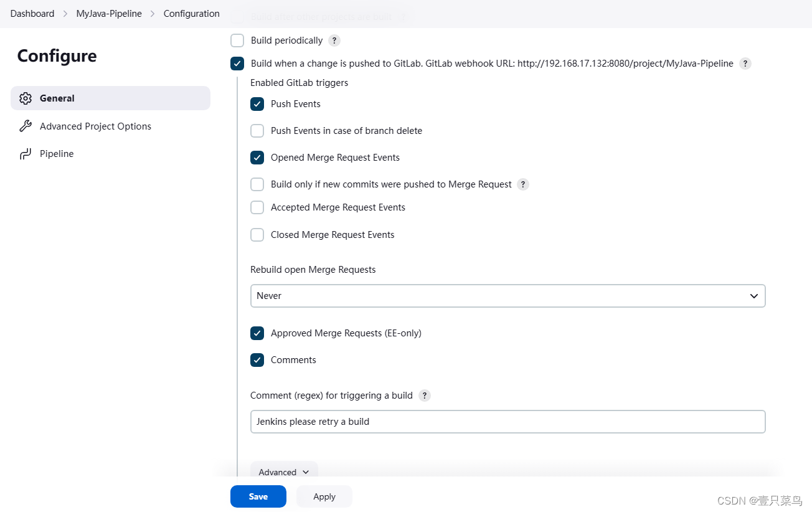
Task: Check Accepted Merge Request Events
Action: coord(257,207)
